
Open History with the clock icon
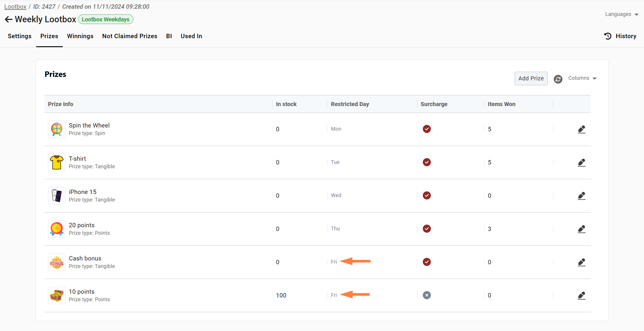point(608,36)
